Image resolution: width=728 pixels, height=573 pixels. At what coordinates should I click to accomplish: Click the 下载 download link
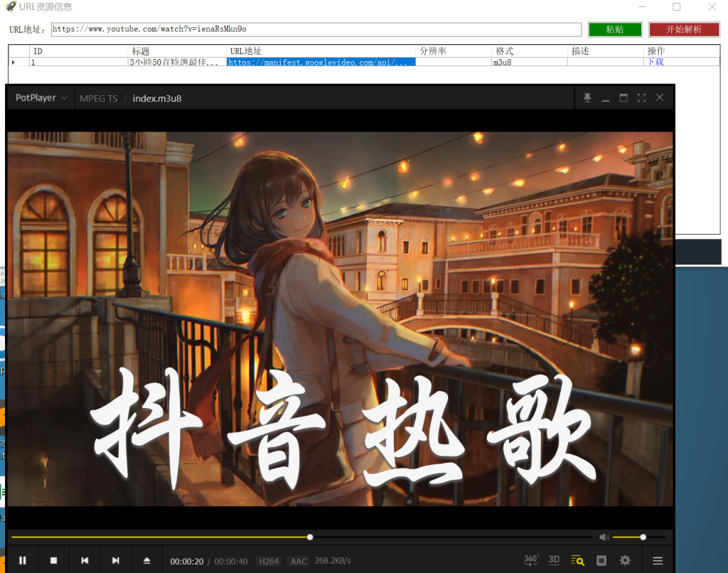point(655,62)
